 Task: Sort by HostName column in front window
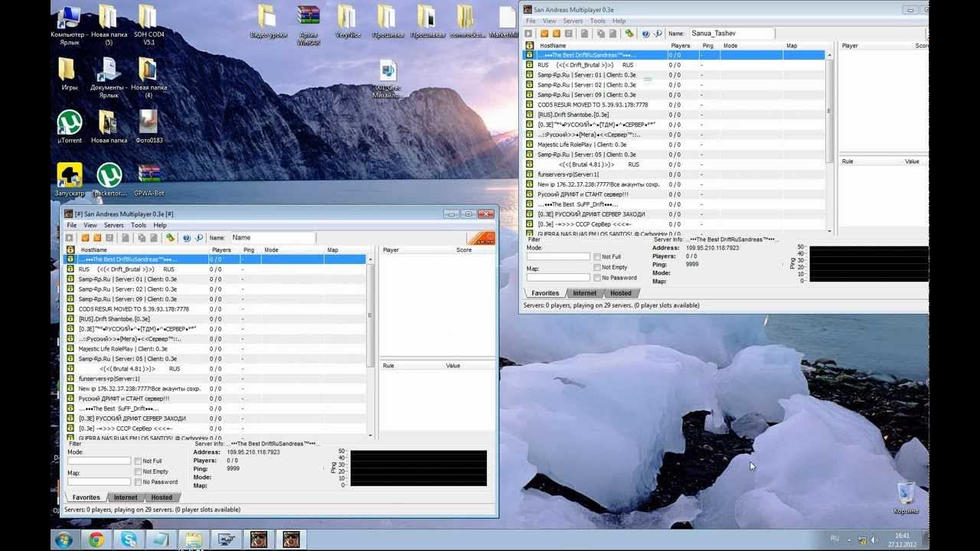142,250
